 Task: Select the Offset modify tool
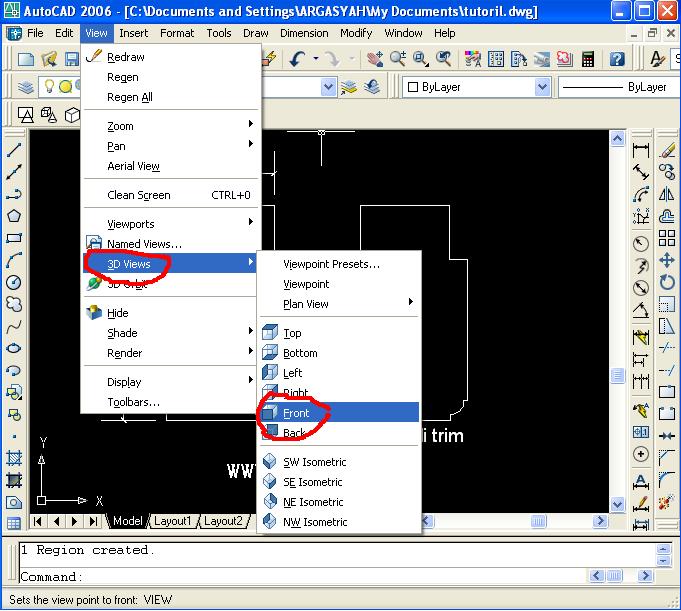click(x=667, y=216)
